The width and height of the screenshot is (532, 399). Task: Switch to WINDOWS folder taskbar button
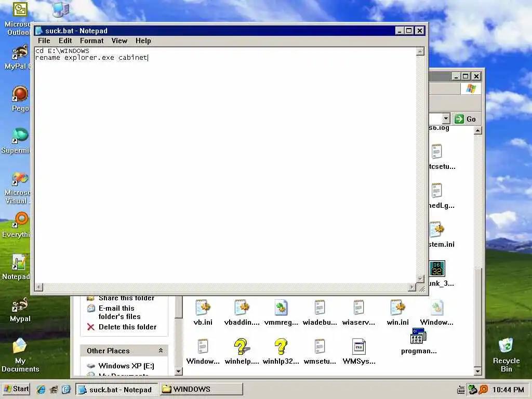click(202, 390)
